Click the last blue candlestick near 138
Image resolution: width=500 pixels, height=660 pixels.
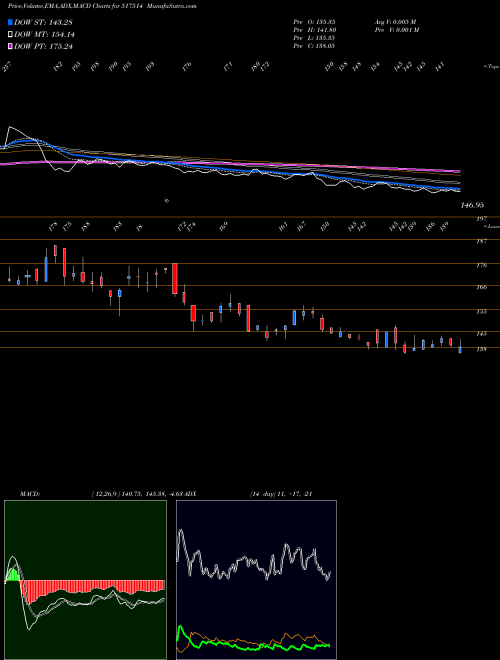point(460,349)
